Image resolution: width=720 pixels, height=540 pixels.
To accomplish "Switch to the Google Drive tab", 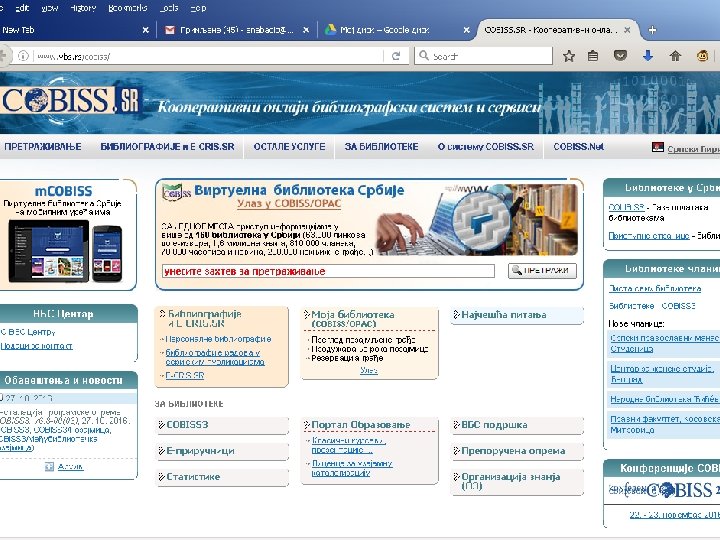I will click(x=397, y=30).
